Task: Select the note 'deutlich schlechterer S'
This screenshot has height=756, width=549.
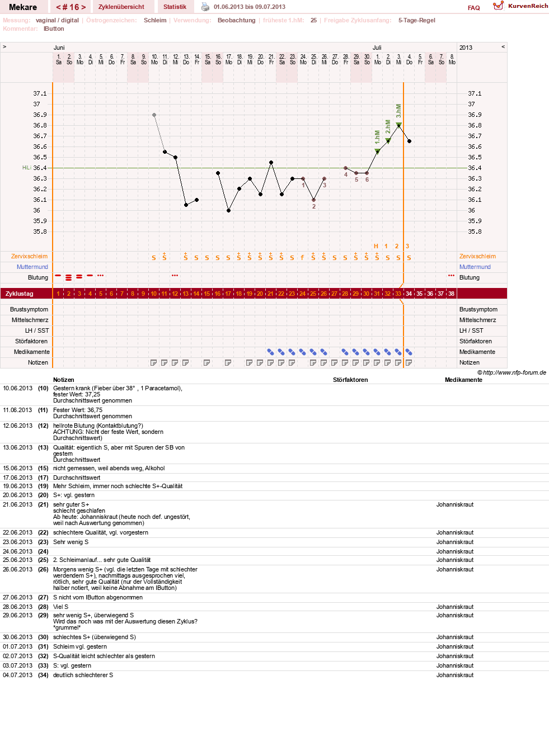Action: point(83,675)
